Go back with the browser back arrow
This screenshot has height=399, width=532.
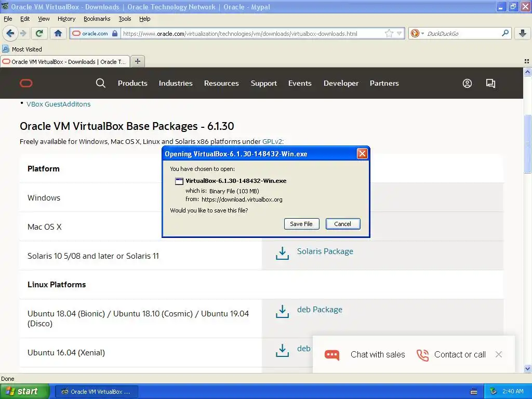click(10, 33)
